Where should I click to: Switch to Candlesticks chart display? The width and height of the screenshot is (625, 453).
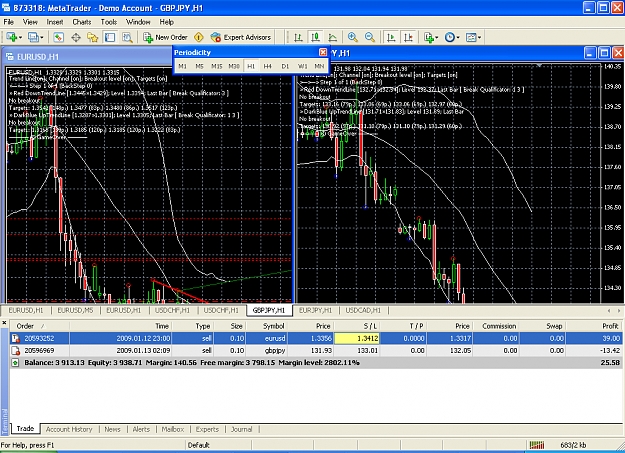pos(315,37)
